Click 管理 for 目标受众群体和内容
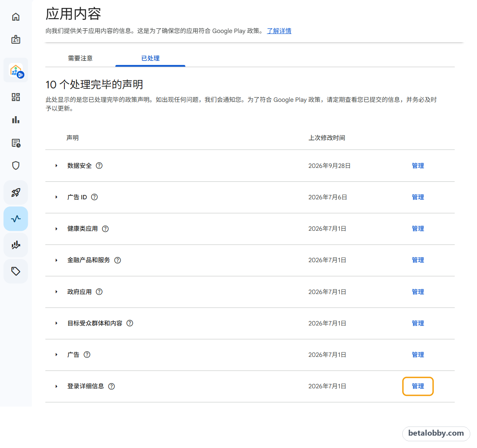 (418, 323)
